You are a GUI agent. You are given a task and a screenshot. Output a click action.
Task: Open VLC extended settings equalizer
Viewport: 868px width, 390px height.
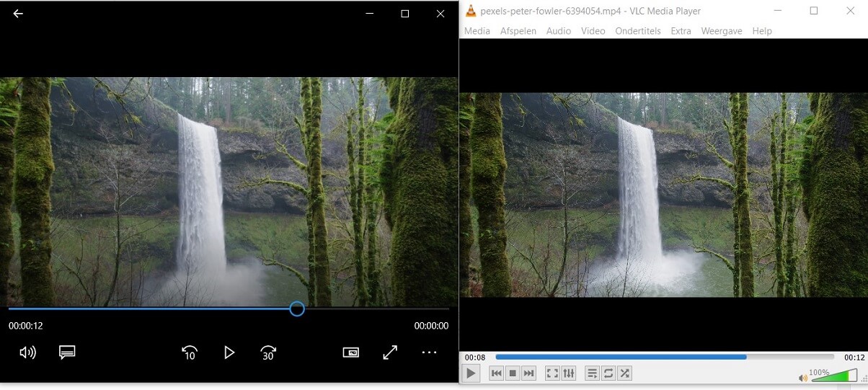[569, 373]
